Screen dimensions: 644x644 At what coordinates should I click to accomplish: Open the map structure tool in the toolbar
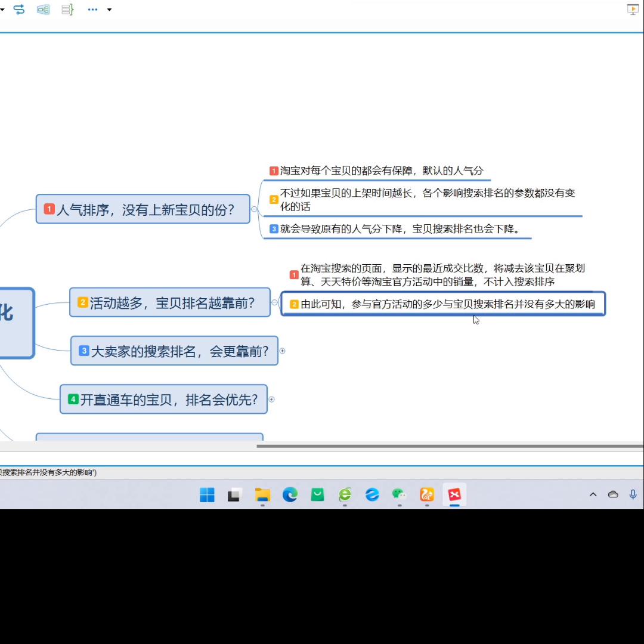[43, 10]
